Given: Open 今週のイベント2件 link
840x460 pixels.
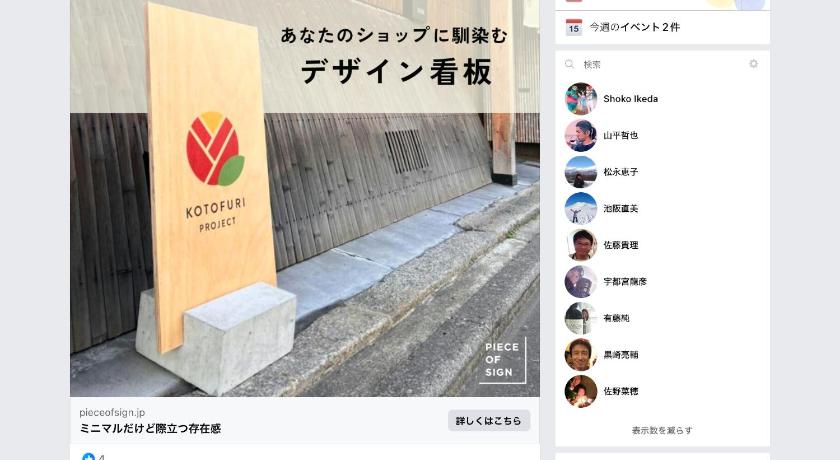Looking at the screenshot, I should pos(634,27).
